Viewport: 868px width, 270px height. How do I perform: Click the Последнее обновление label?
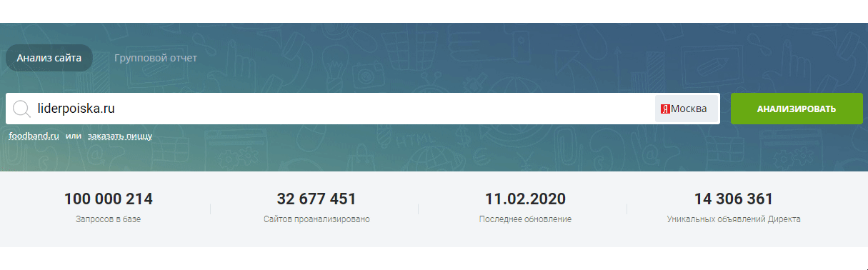pos(525,219)
